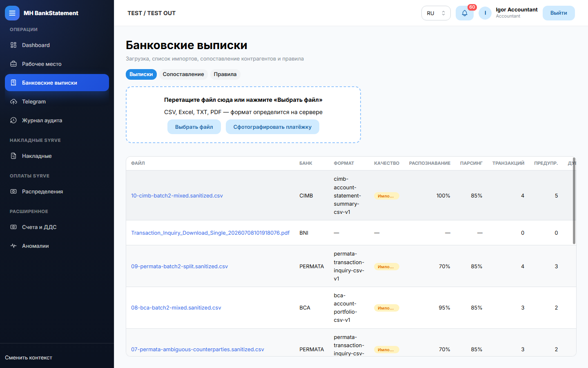Image resolution: width=588 pixels, height=368 pixels.
Task: Click Сменить контекст at sidebar bottom
Action: pos(29,358)
